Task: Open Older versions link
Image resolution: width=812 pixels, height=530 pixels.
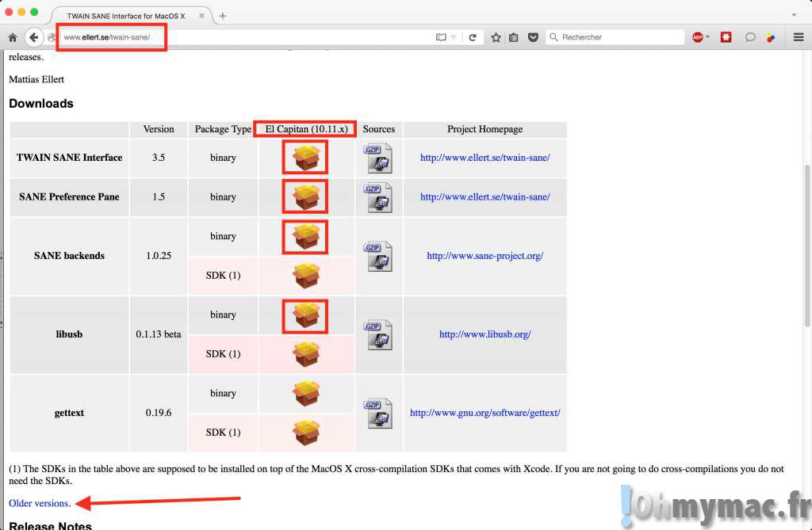Action: (40, 503)
